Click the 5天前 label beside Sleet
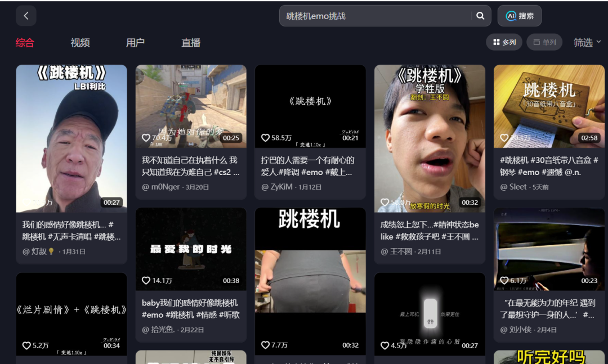Viewport: 608px width, 364px height. 540,187
